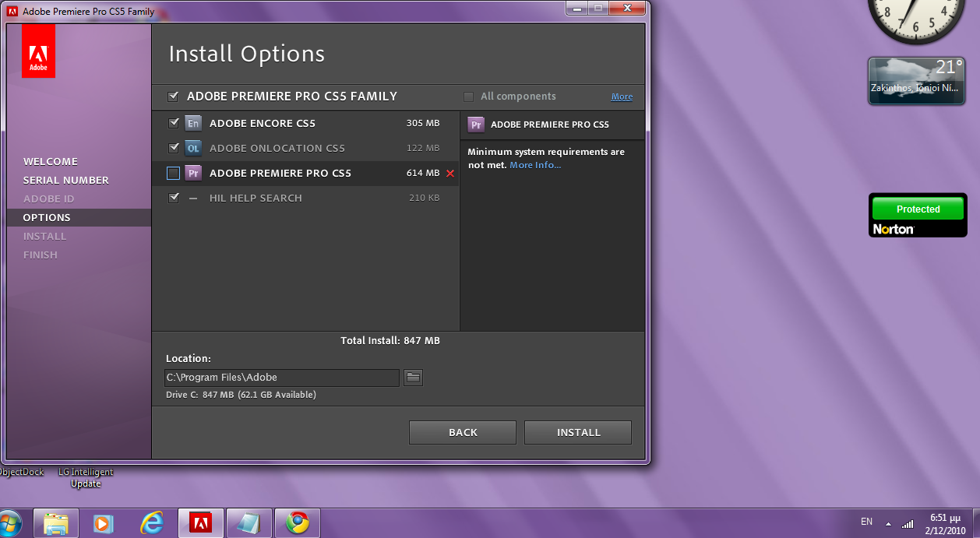The height and width of the screenshot is (538, 980).
Task: Click the red X error icon beside Premiere Pro
Action: coord(449,174)
